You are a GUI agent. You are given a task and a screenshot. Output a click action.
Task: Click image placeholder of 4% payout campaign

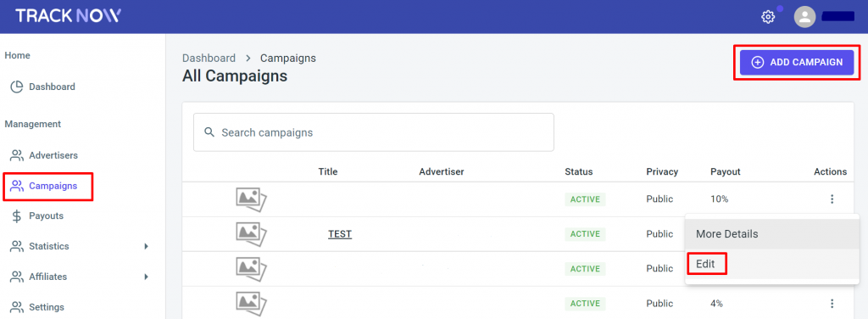pos(251,303)
